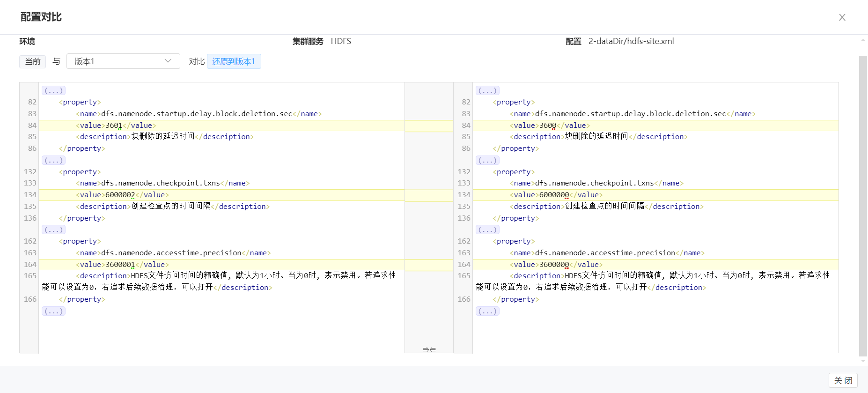Click dfs.namenode.startup.delay.block.deletion.sec in left pane
This screenshot has width=868, height=393.
(x=197, y=114)
